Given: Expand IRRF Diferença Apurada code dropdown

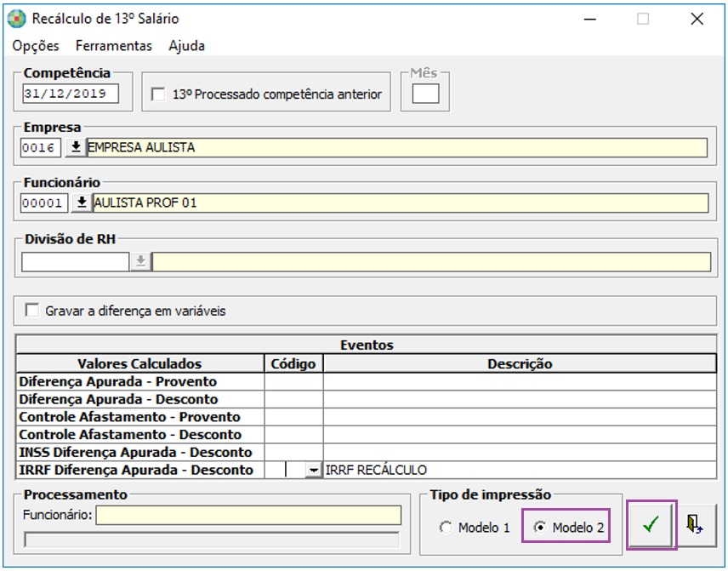Looking at the screenshot, I should point(314,471).
